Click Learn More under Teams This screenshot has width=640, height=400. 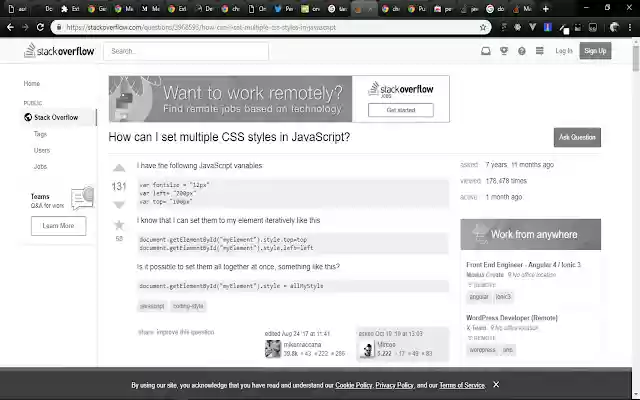coord(58,226)
